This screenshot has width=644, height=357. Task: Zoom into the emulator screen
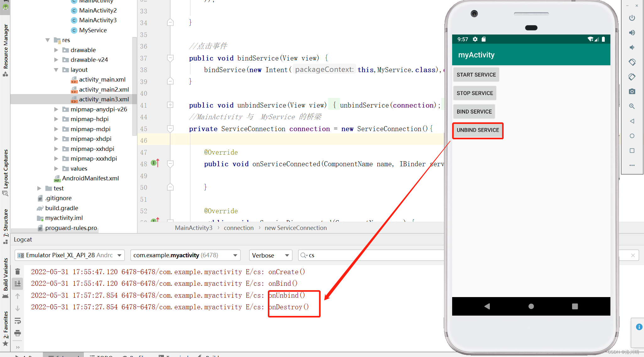click(x=632, y=106)
